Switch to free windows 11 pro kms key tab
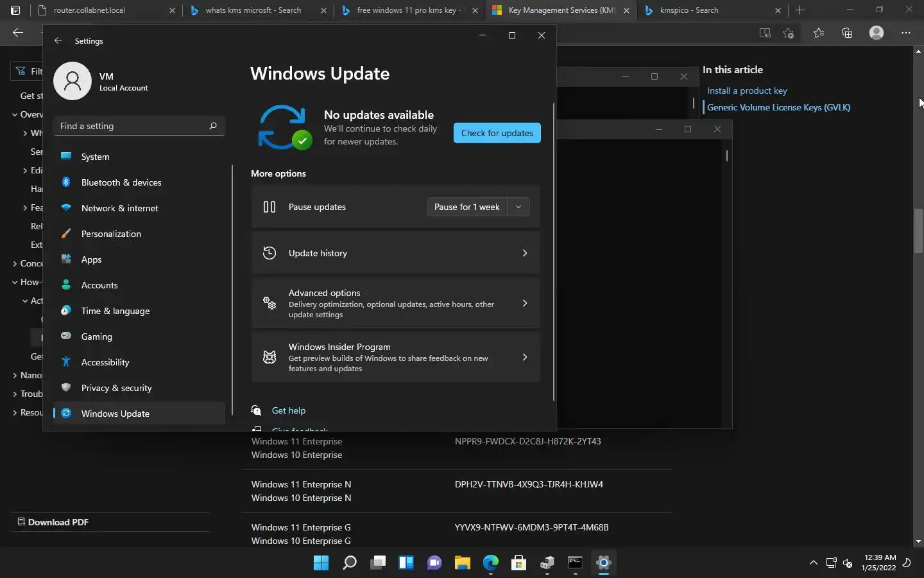The width and height of the screenshot is (924, 578). [x=408, y=10]
